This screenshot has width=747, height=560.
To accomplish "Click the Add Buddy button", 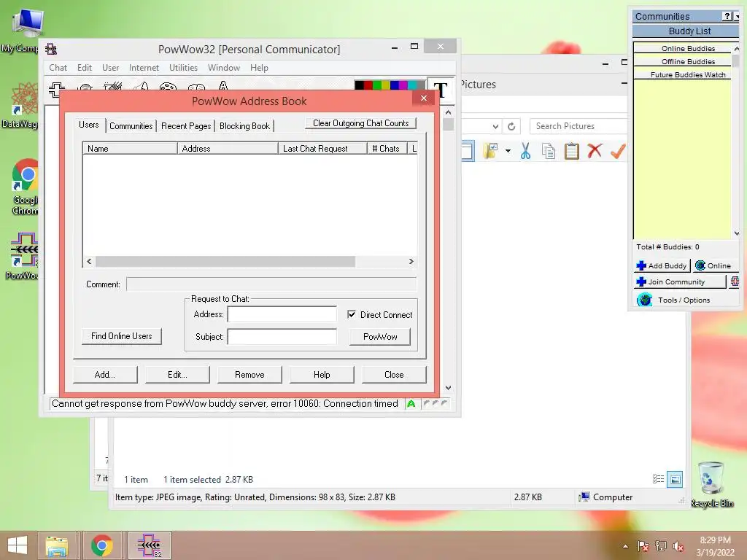I will pyautogui.click(x=662, y=265).
